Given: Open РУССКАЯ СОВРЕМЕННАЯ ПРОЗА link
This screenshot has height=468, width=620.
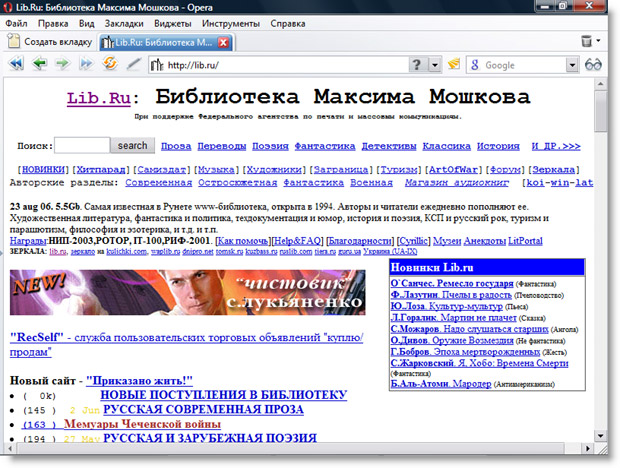Looking at the screenshot, I should (203, 410).
